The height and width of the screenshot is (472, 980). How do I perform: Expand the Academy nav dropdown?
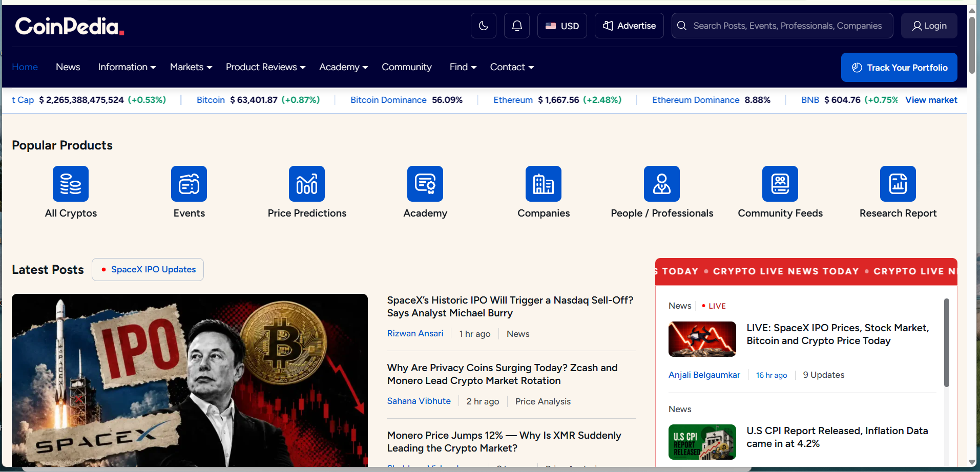point(343,67)
